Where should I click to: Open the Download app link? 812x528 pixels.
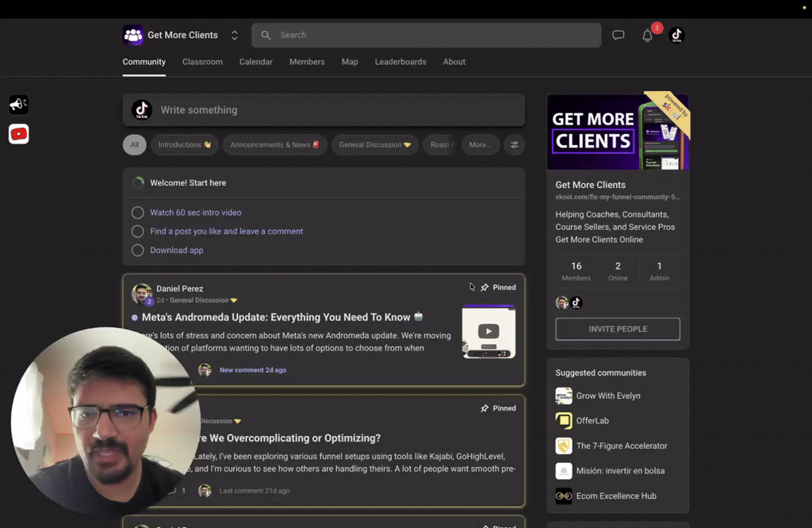click(x=177, y=251)
